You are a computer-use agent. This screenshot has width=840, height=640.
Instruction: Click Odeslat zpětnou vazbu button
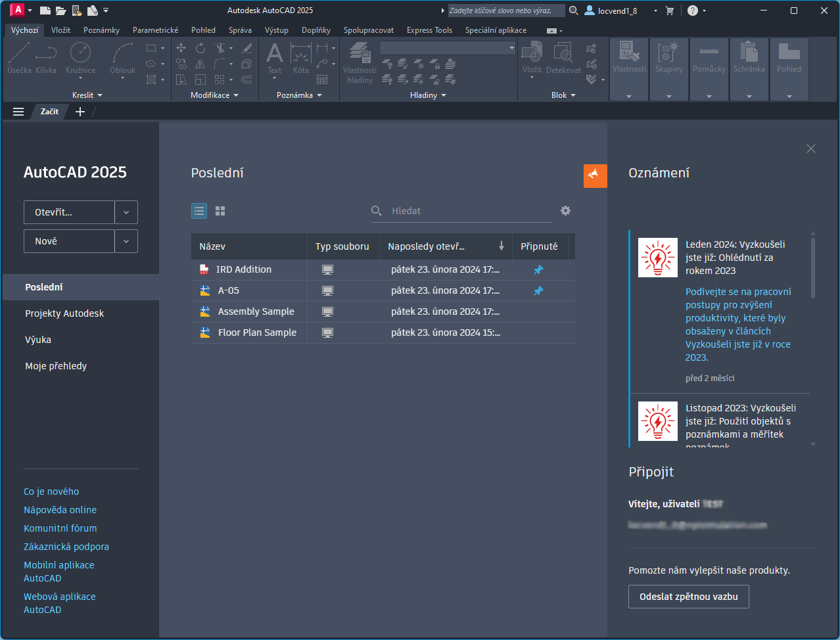coord(688,597)
